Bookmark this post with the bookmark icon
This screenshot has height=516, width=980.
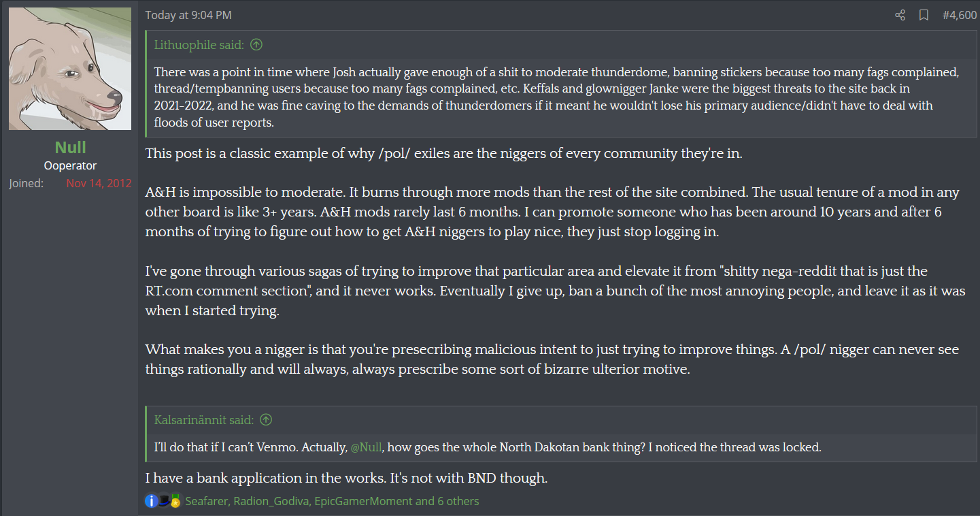924,15
